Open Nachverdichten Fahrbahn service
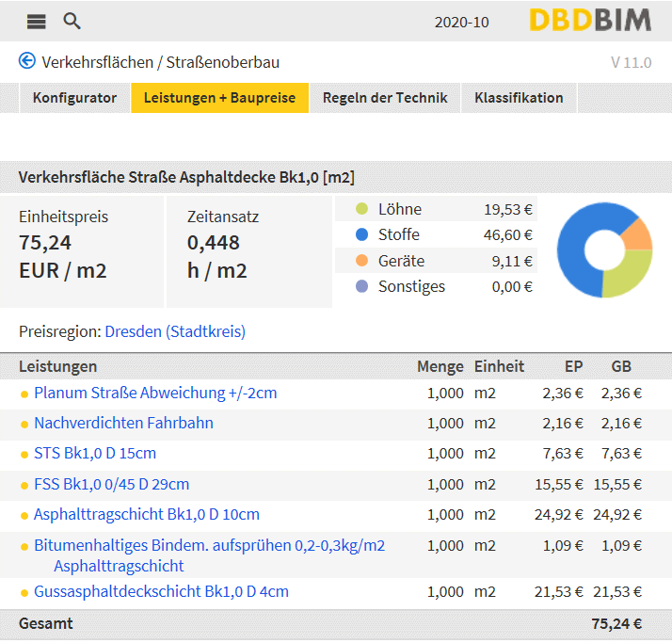The width and height of the screenshot is (672, 643). click(x=123, y=423)
